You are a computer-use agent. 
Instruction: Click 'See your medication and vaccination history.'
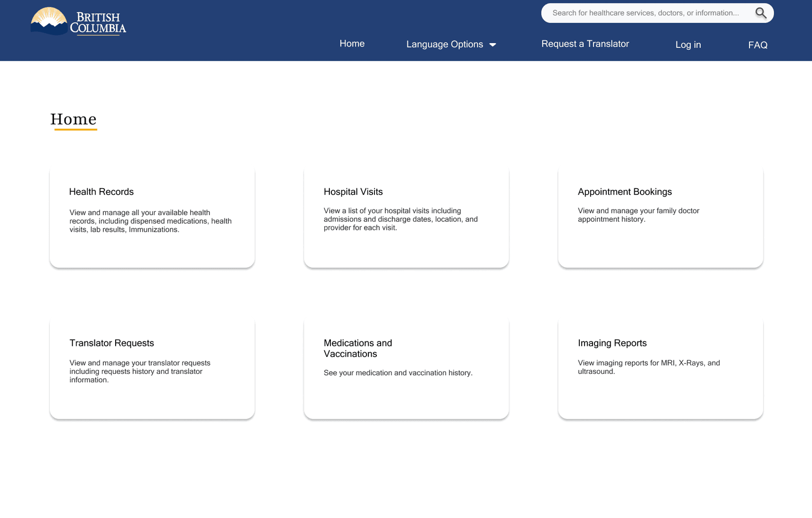point(398,373)
